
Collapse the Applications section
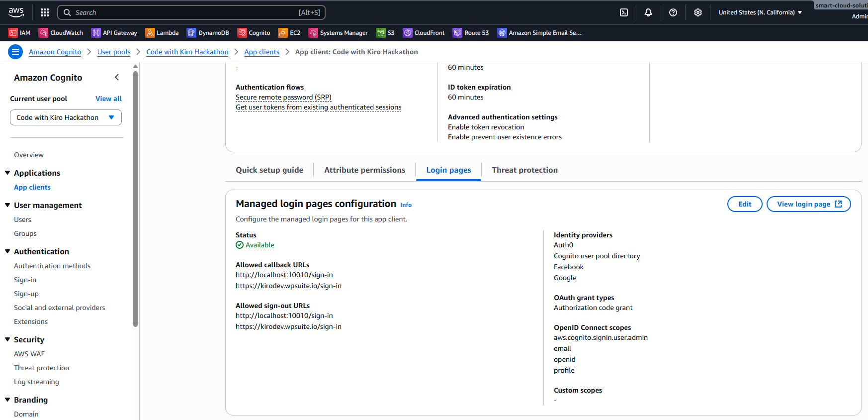point(7,173)
